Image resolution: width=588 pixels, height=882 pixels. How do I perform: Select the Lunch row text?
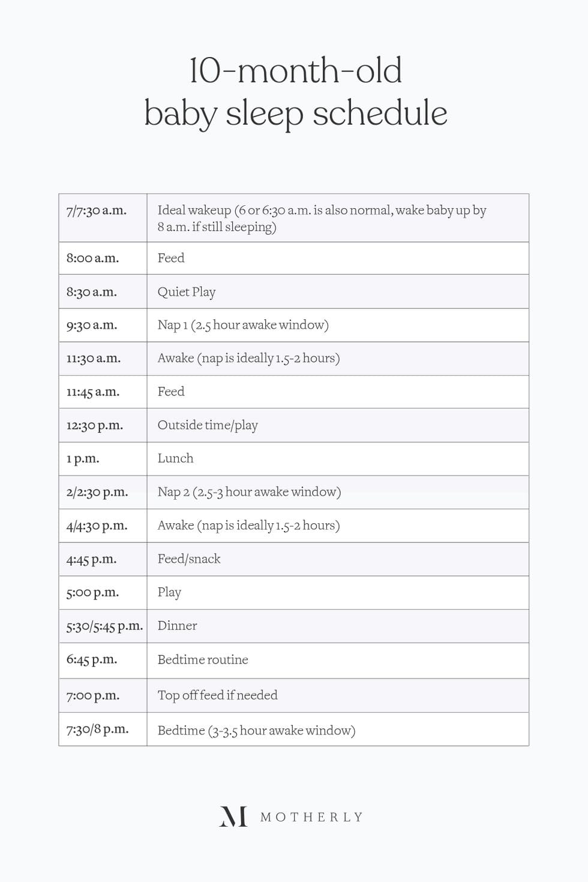click(x=175, y=458)
